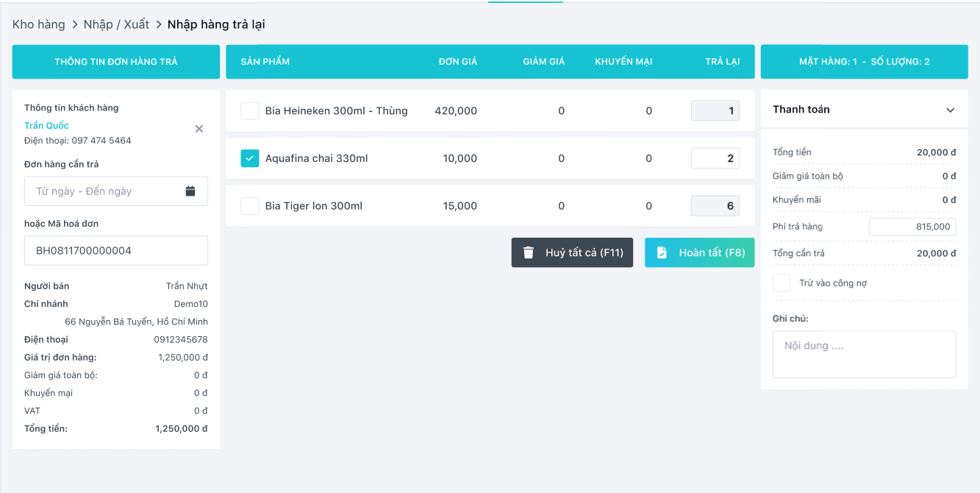
Task: Open customer link Trần Quốc
Action: [46, 126]
